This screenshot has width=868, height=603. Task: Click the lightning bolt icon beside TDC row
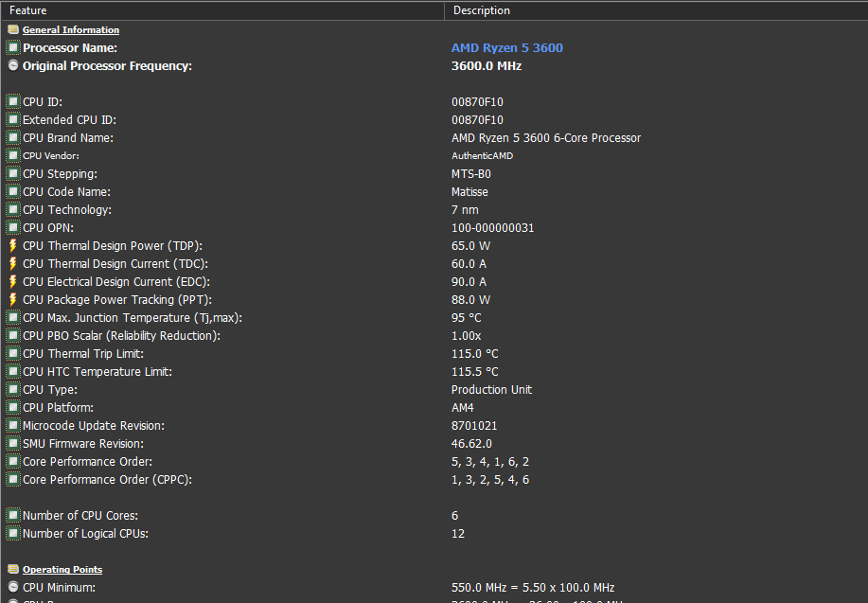[13, 263]
